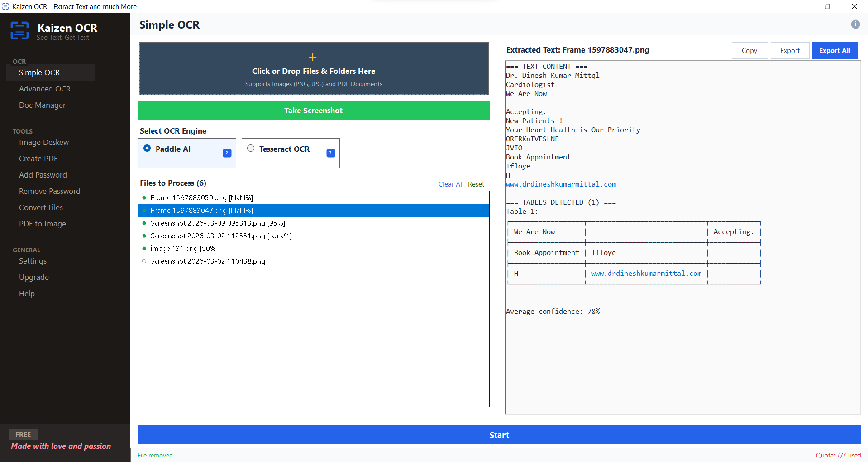
Task: Select the Tesseract OCR radio button
Action: 250,148
